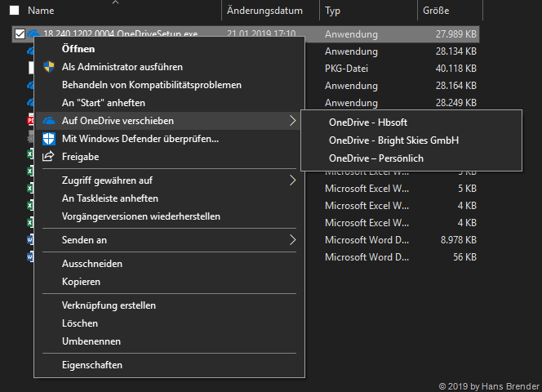
Task: Select Umbenennen to rename the file
Action: tap(91, 341)
